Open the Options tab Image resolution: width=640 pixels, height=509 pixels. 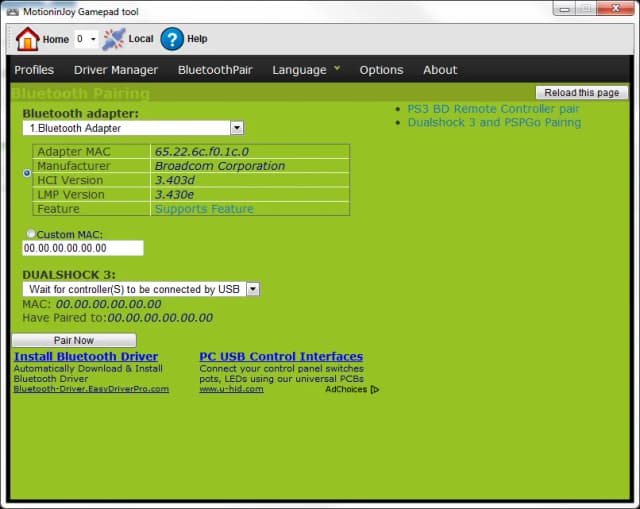pyautogui.click(x=381, y=70)
